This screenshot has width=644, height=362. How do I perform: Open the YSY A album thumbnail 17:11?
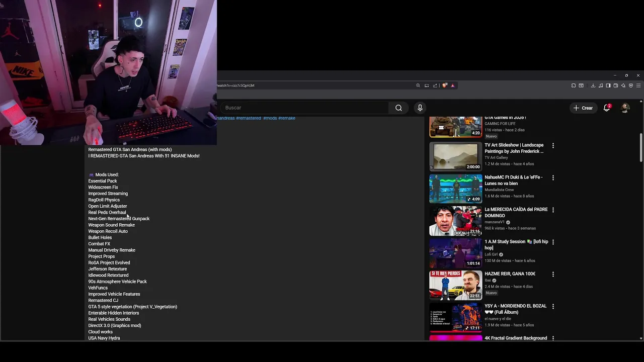pos(455,317)
